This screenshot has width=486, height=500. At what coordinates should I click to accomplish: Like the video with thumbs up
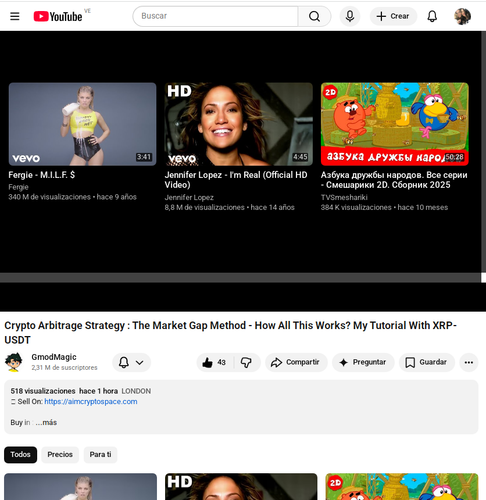click(x=215, y=362)
